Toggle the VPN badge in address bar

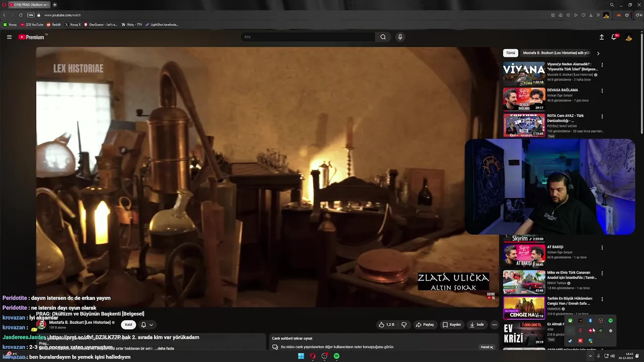[31, 15]
